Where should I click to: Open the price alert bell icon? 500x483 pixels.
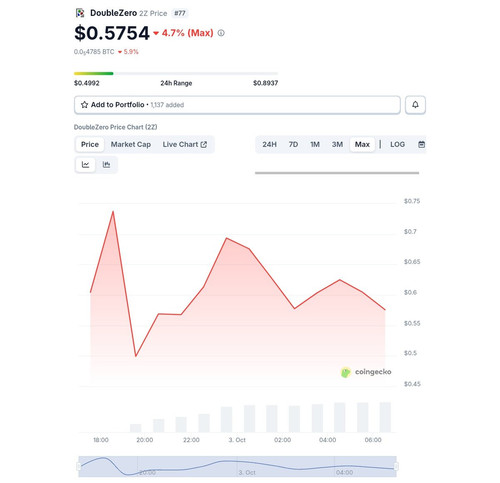pyautogui.click(x=415, y=105)
